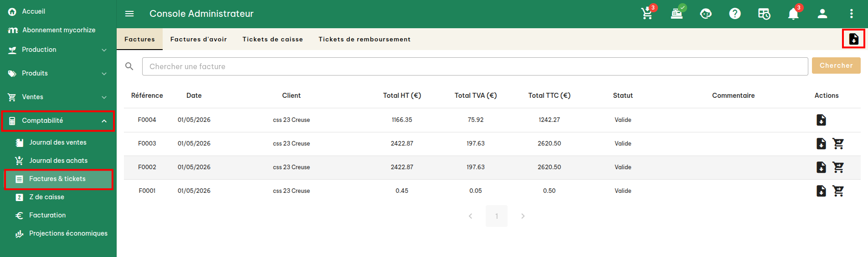
Task: Click the cart icon for F0001
Action: [x=838, y=191]
